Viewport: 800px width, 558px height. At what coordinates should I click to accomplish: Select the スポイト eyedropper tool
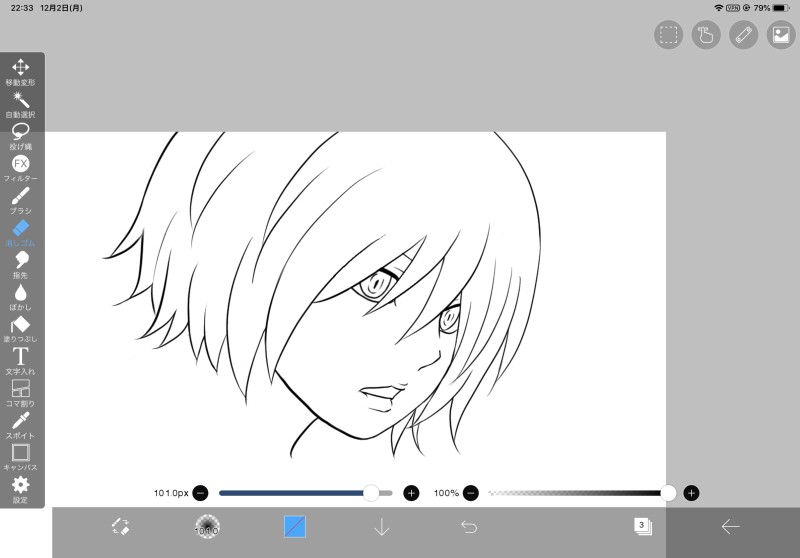(x=20, y=426)
